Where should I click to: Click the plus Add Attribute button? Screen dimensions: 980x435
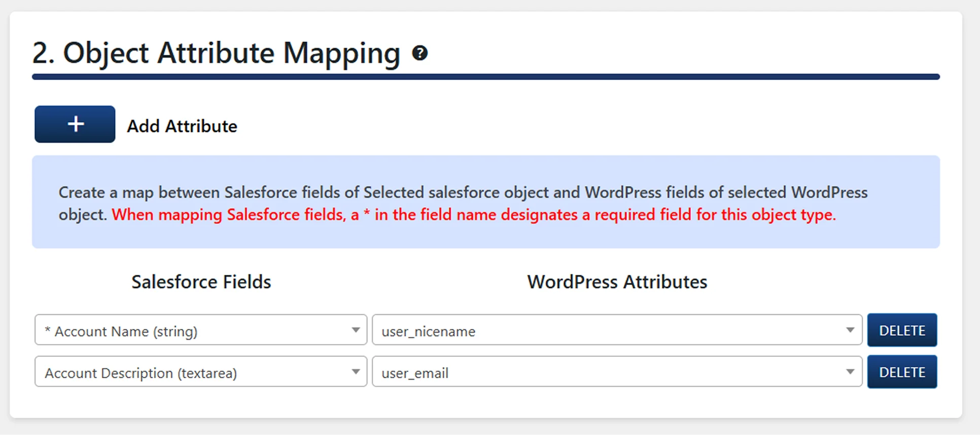(75, 124)
